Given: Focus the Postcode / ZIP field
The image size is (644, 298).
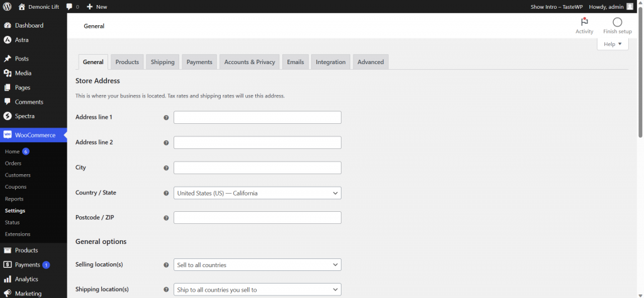Looking at the screenshot, I should (x=257, y=218).
